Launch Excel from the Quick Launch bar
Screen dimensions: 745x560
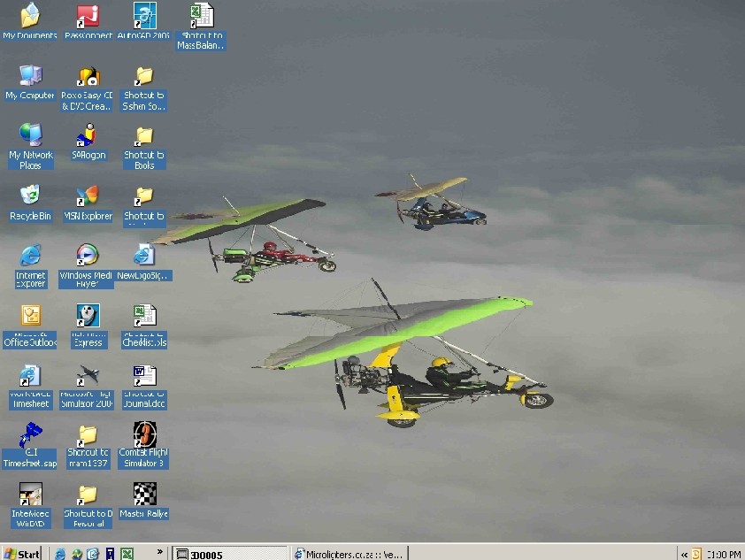coord(127,554)
